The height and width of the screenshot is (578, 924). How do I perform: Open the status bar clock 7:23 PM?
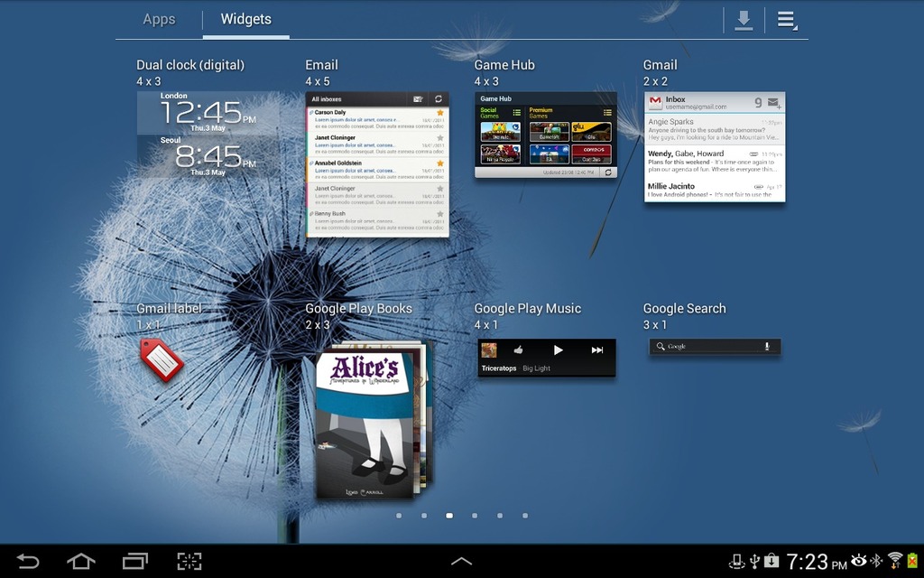point(816,562)
